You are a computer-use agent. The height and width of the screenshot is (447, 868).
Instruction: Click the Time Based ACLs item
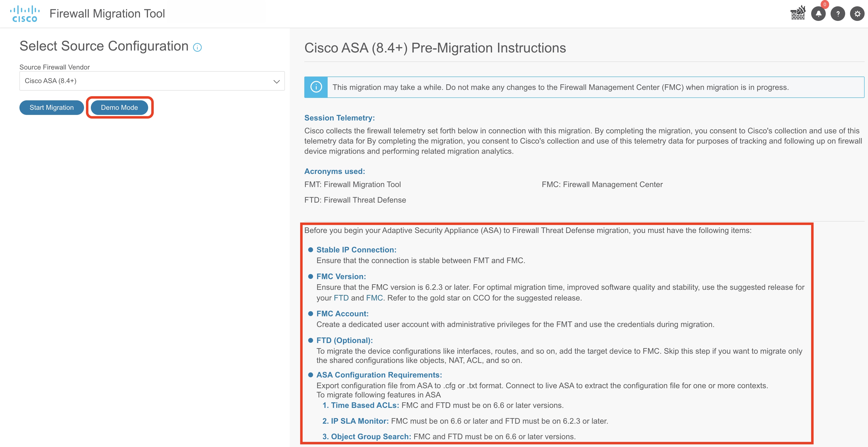361,405
